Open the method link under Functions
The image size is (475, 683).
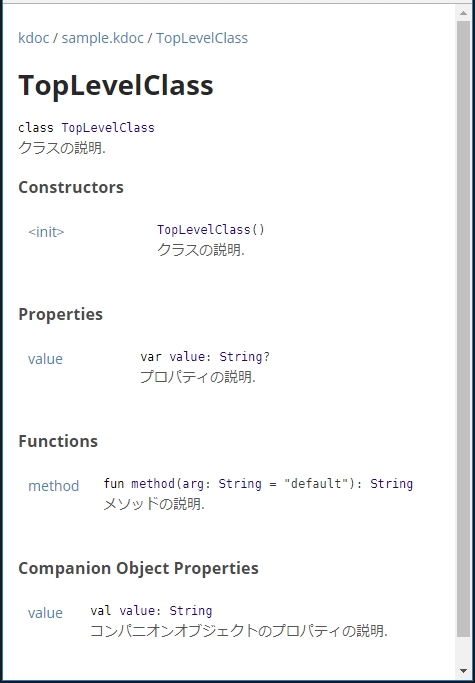54,486
